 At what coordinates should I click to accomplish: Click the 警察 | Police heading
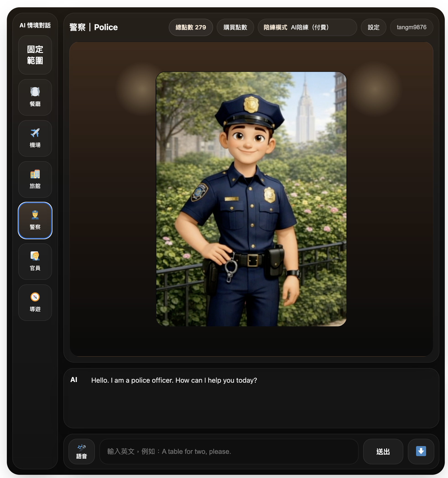coord(94,27)
